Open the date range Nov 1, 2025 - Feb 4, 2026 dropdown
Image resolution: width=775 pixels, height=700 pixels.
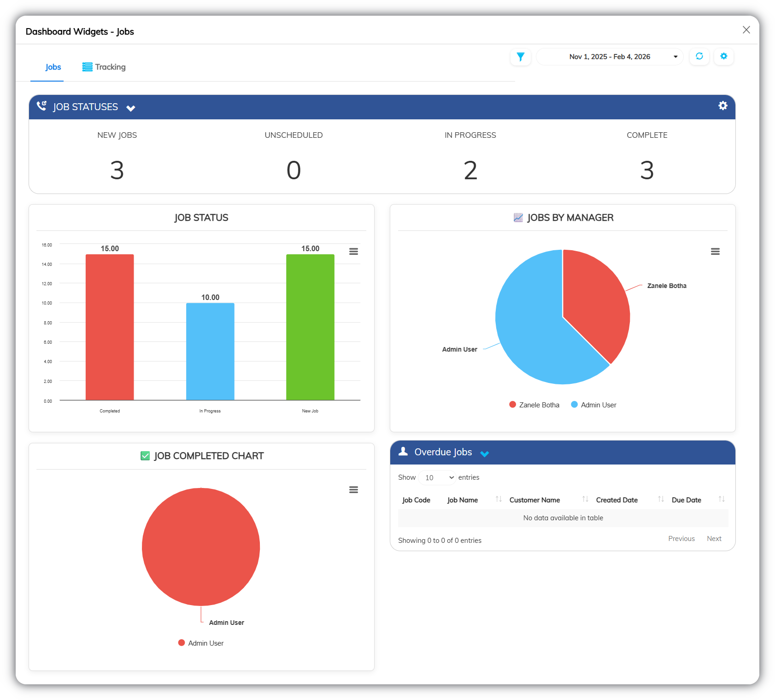point(610,57)
